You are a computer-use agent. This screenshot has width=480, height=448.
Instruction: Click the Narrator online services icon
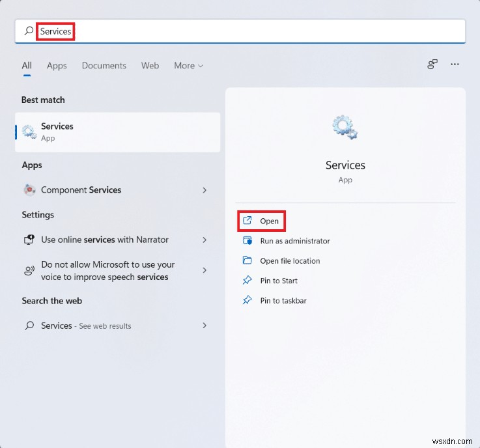(29, 240)
